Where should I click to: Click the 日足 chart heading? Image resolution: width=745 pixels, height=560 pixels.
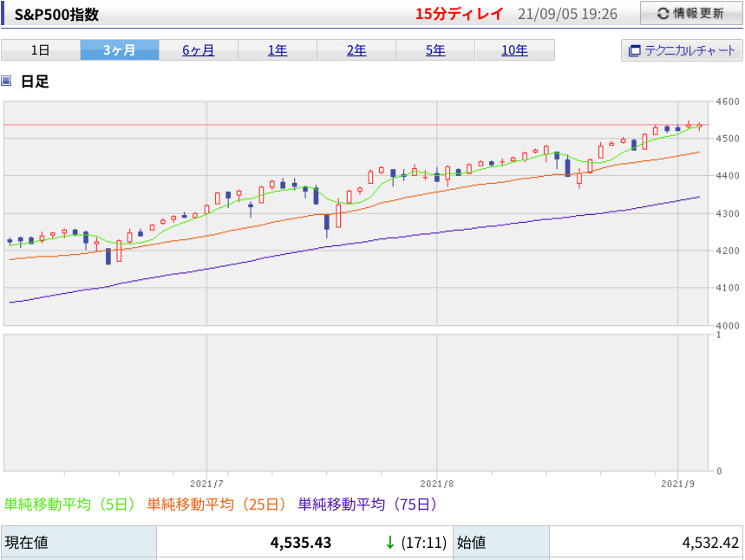click(x=35, y=81)
